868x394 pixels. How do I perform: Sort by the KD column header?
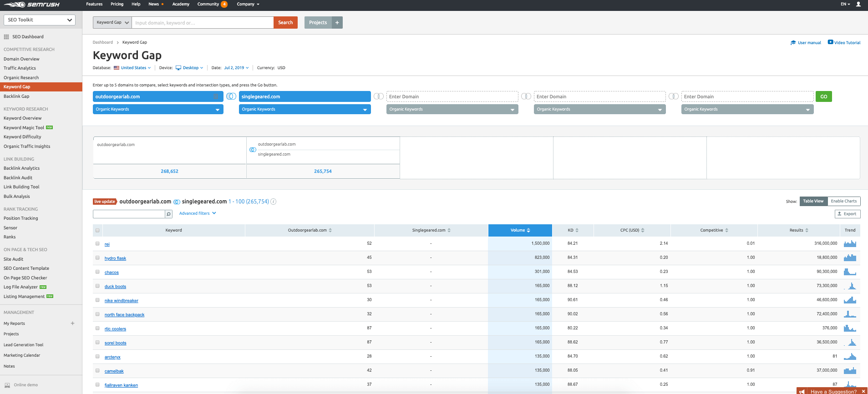pyautogui.click(x=573, y=230)
